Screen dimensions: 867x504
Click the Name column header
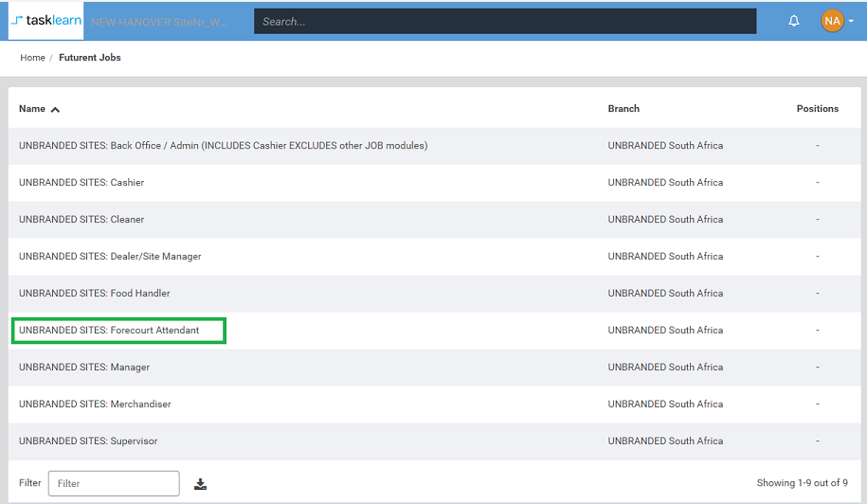pos(32,109)
